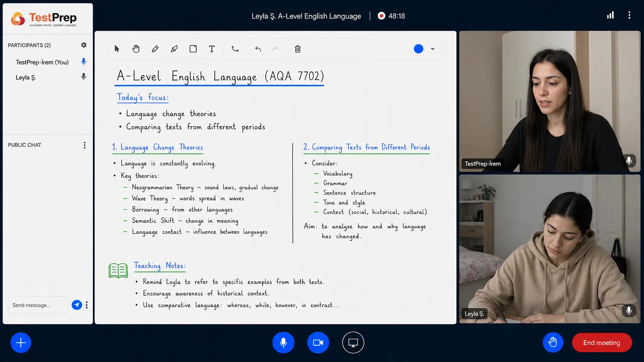Screen dimensions: 644x362
Task: Select TestPrep-İrem video tile
Action: [x=550, y=102]
